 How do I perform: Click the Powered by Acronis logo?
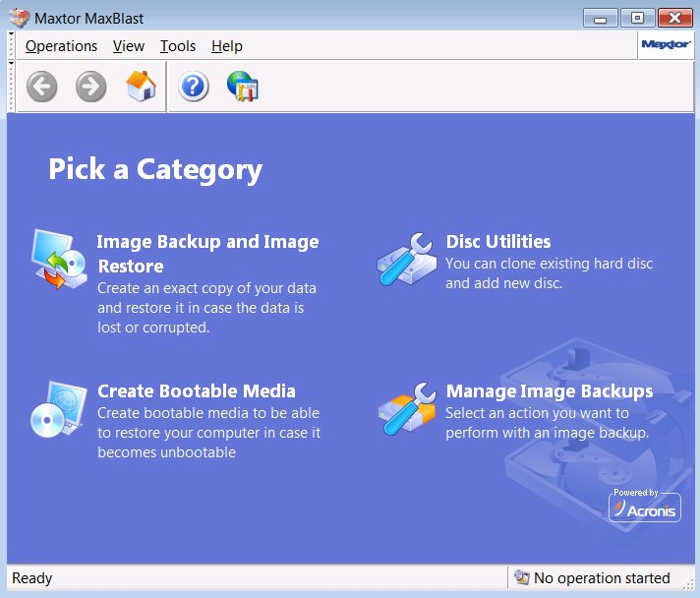[x=645, y=506]
